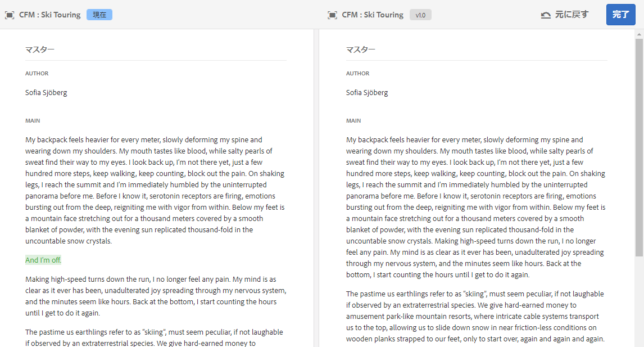Click the MAIN label in left pane
Image resolution: width=644 pixels, height=347 pixels.
point(33,120)
